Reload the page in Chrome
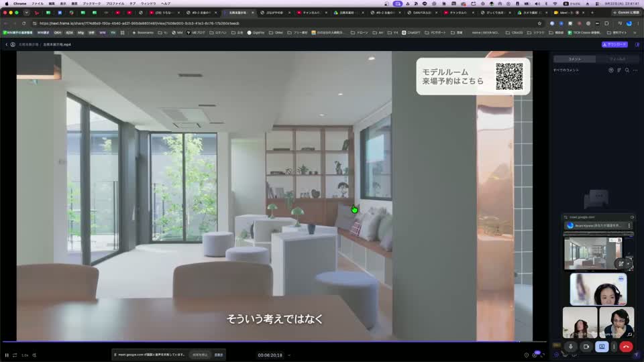This screenshot has width=644, height=362. (x=24, y=23)
